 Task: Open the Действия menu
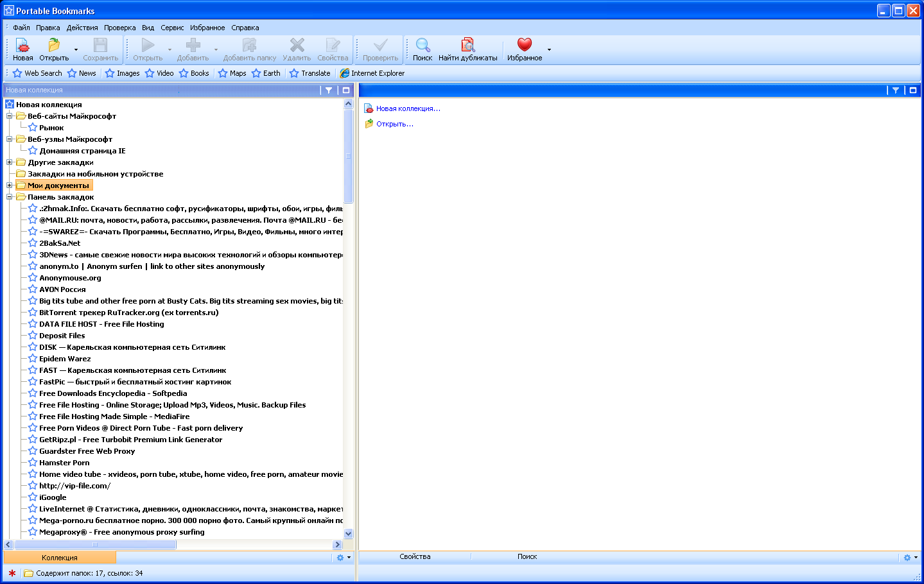82,28
